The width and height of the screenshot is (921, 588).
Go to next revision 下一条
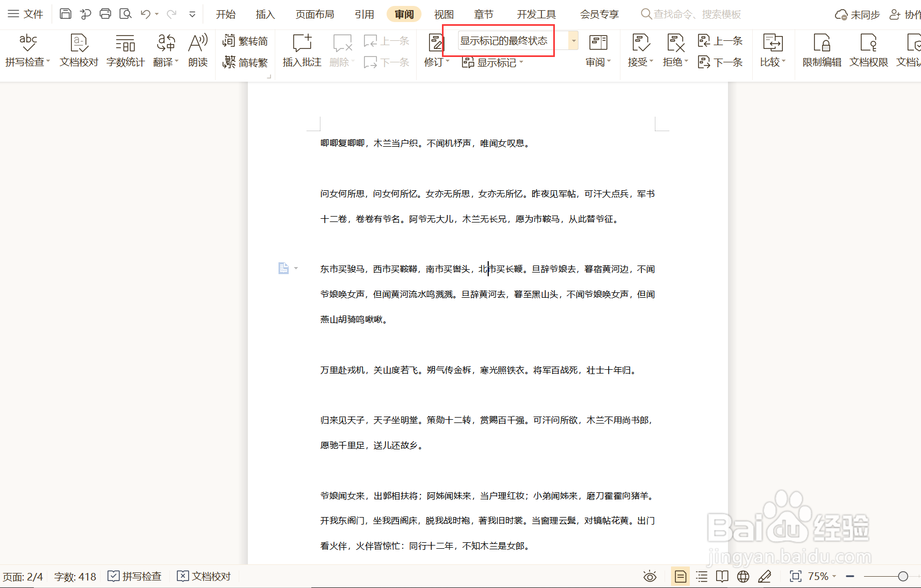pyautogui.click(x=720, y=62)
